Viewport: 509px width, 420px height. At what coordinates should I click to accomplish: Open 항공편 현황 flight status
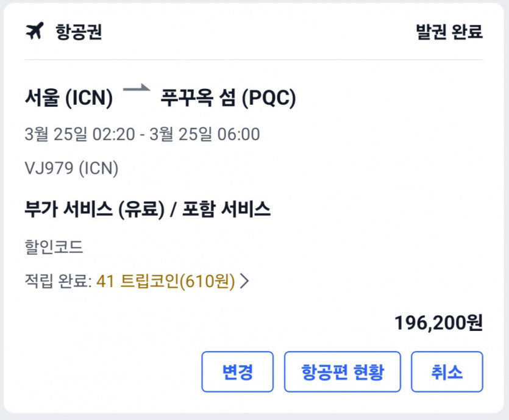pos(342,372)
